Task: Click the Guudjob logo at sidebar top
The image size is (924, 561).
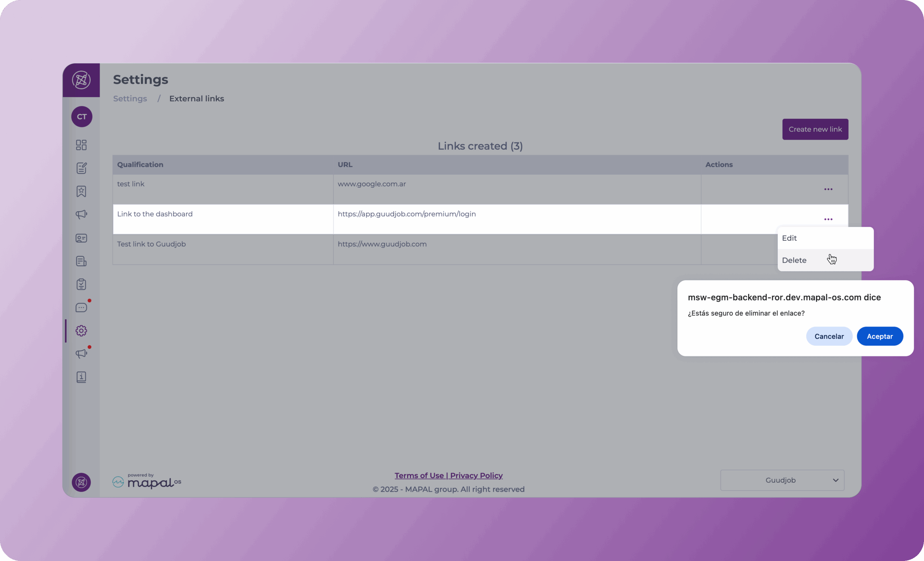Action: point(81,80)
